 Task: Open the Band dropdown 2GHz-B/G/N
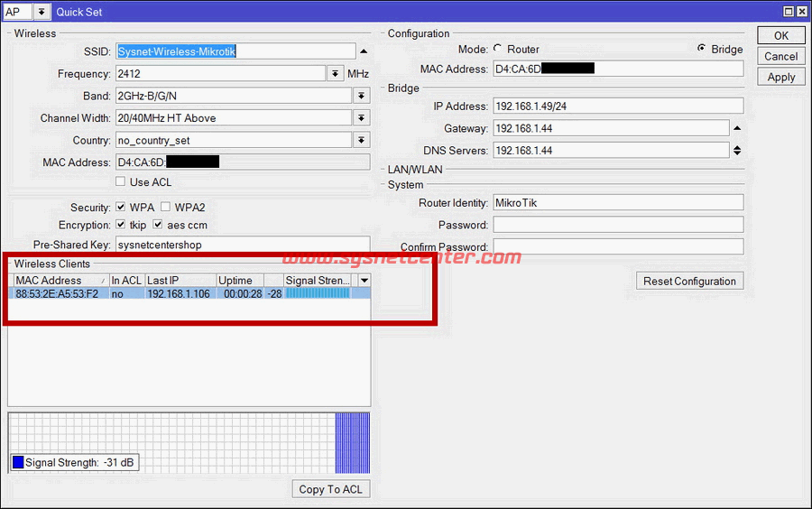[x=361, y=96]
